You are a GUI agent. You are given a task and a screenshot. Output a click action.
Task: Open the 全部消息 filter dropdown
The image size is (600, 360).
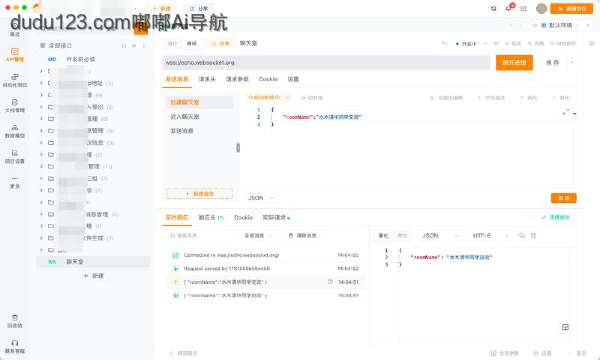click(258, 236)
